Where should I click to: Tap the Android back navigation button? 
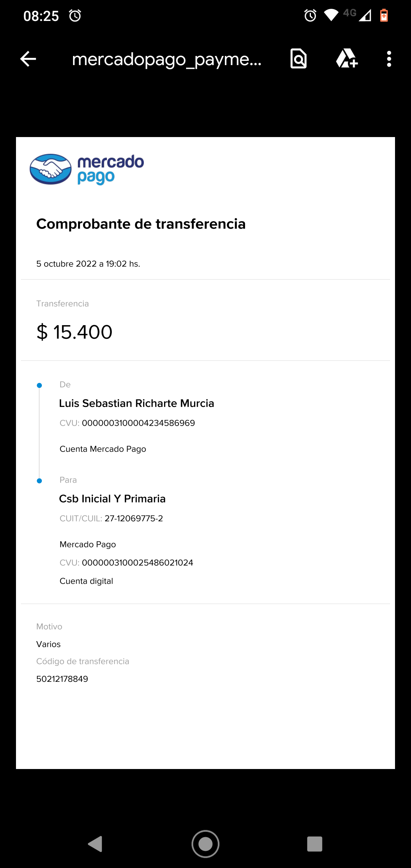(x=96, y=844)
